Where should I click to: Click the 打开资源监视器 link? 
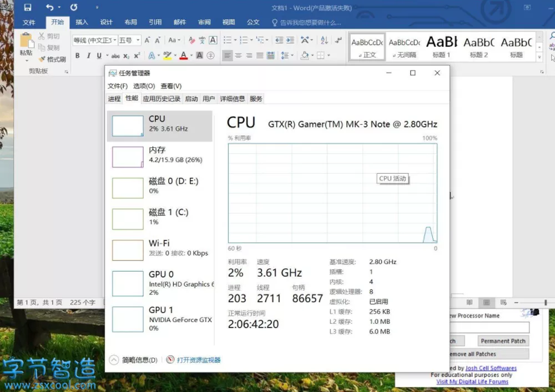click(199, 360)
